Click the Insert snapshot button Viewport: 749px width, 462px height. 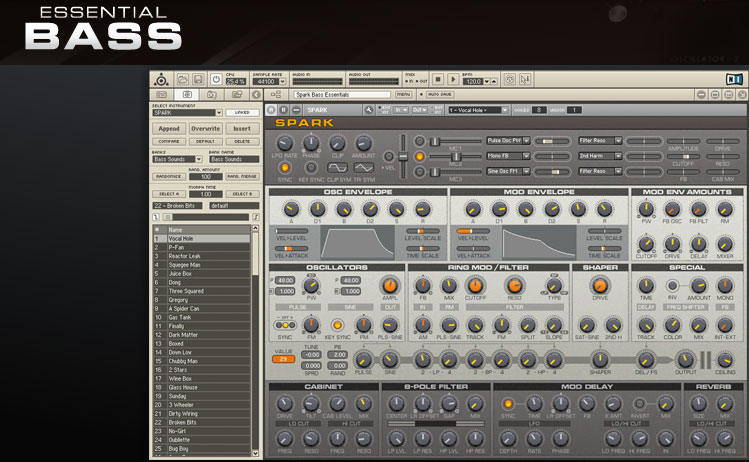[242, 129]
